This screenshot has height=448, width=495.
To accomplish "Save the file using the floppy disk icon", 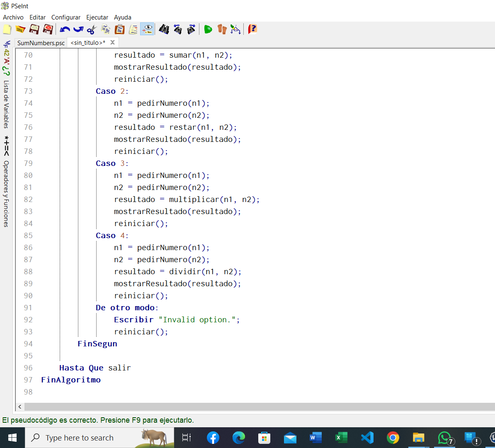I will coord(34,29).
